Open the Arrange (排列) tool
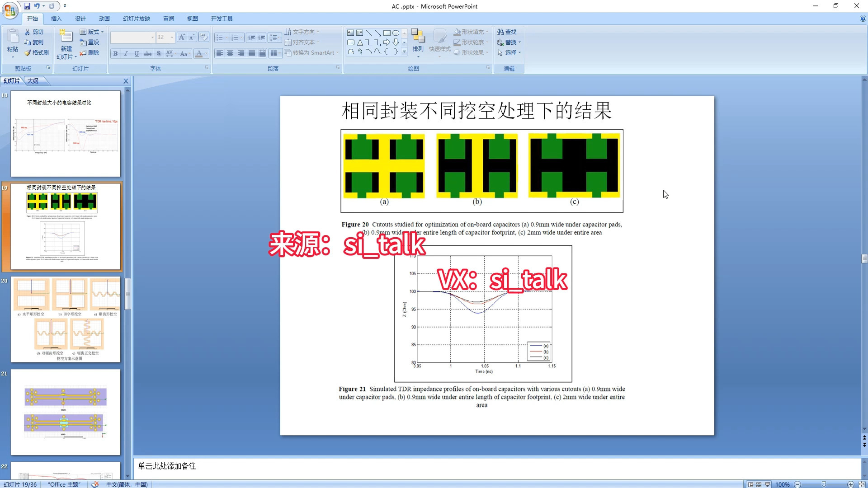 coord(418,42)
